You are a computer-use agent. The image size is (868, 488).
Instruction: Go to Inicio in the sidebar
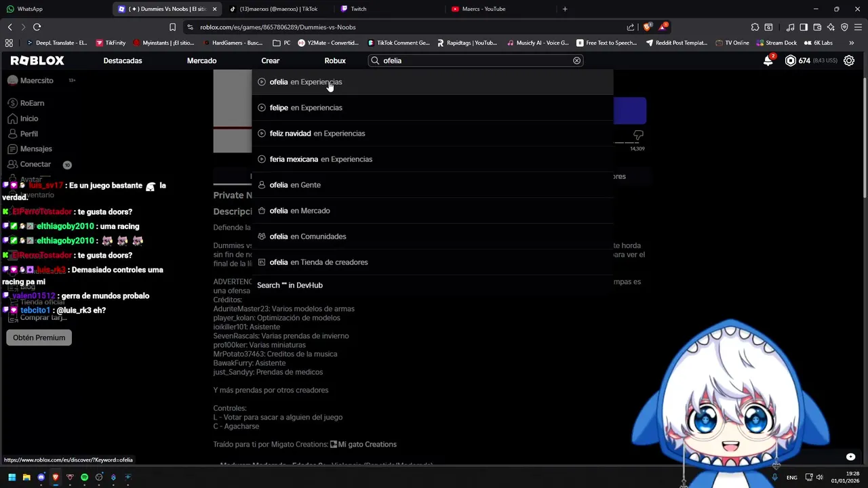pyautogui.click(x=23, y=119)
